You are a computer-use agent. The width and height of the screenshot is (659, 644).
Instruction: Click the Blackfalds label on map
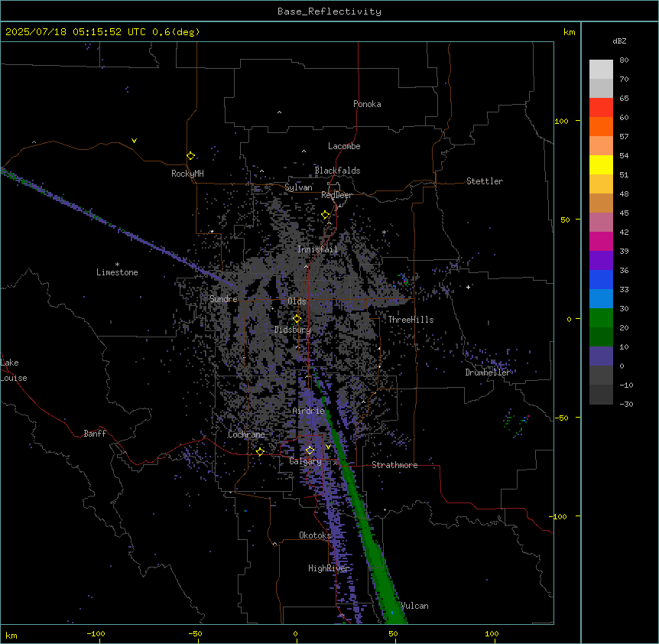point(337,171)
